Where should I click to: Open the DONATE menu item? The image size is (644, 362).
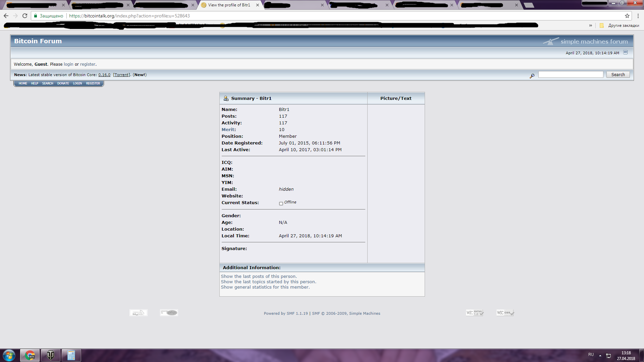tap(63, 83)
